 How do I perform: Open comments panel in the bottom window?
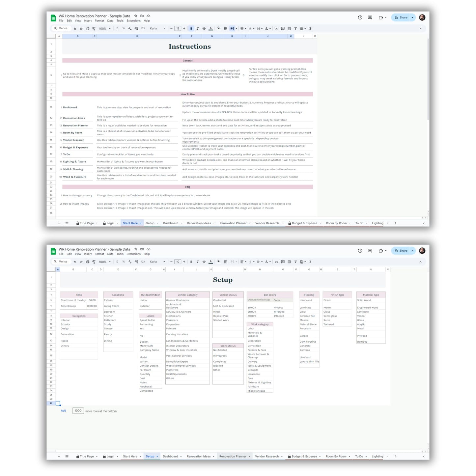coord(370,251)
